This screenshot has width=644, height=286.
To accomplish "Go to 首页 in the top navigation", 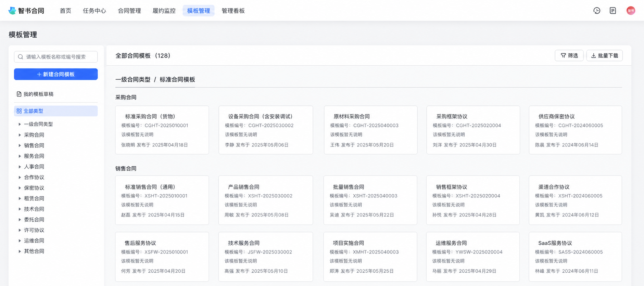I will point(65,11).
